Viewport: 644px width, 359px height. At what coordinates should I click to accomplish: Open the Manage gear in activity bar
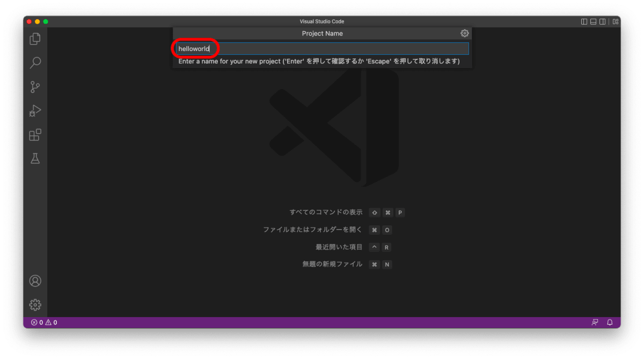pos(35,305)
